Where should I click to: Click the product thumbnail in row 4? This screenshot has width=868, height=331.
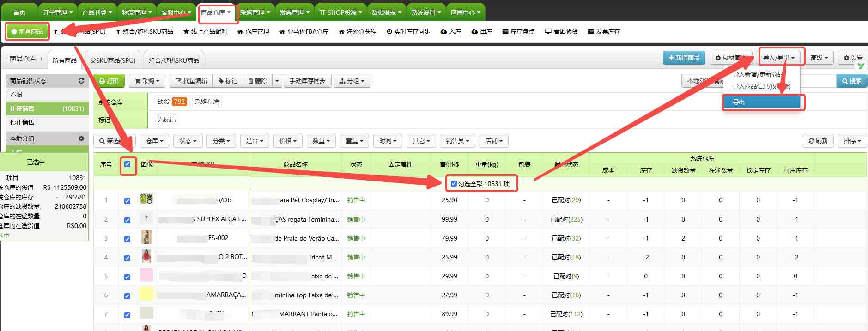146,256
